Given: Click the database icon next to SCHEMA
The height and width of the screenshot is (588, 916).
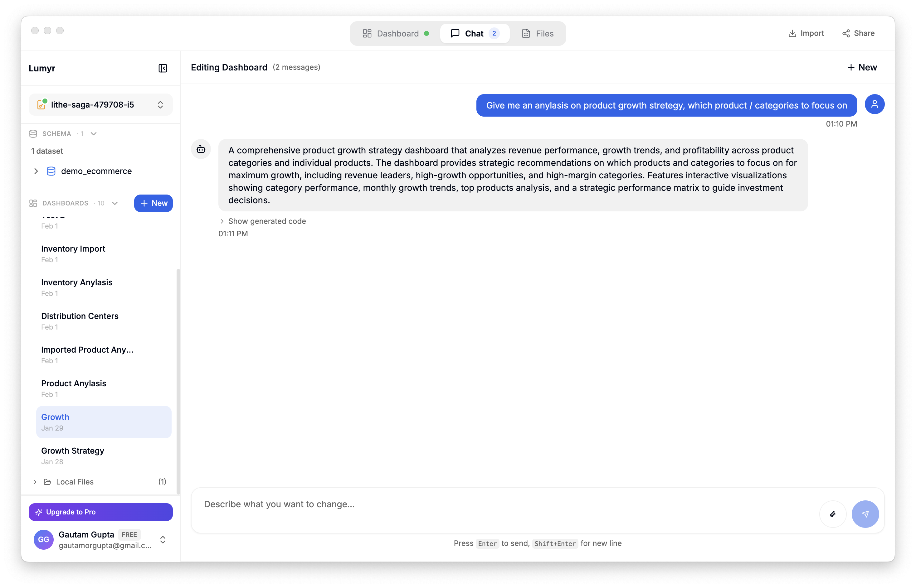Looking at the screenshot, I should click(33, 133).
